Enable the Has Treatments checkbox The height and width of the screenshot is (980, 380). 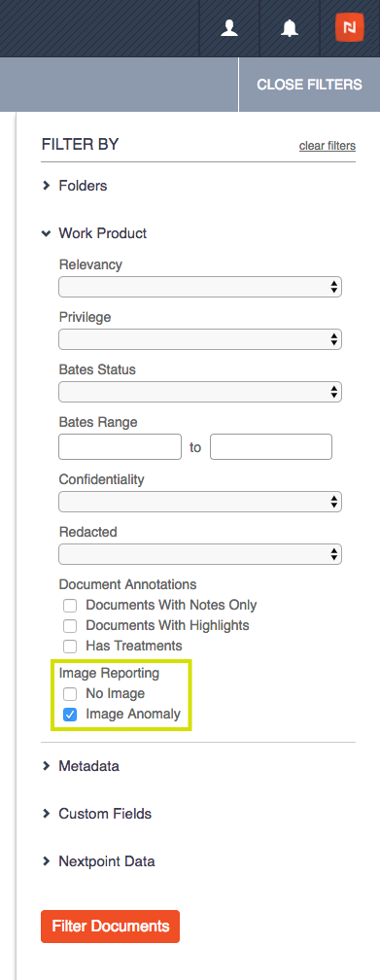coord(70,646)
